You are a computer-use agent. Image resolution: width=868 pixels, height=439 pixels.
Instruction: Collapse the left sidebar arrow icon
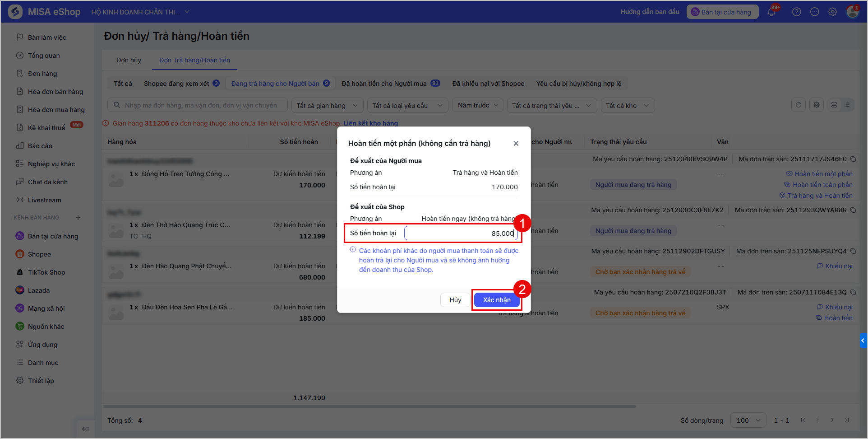click(86, 429)
